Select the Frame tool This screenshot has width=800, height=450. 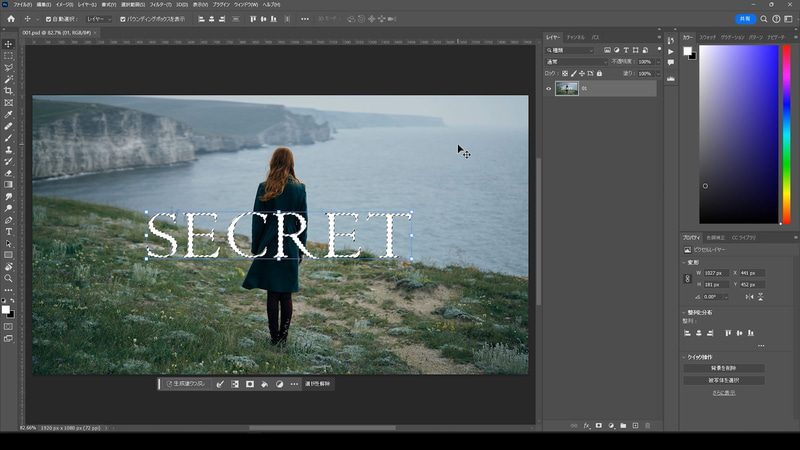[x=8, y=103]
